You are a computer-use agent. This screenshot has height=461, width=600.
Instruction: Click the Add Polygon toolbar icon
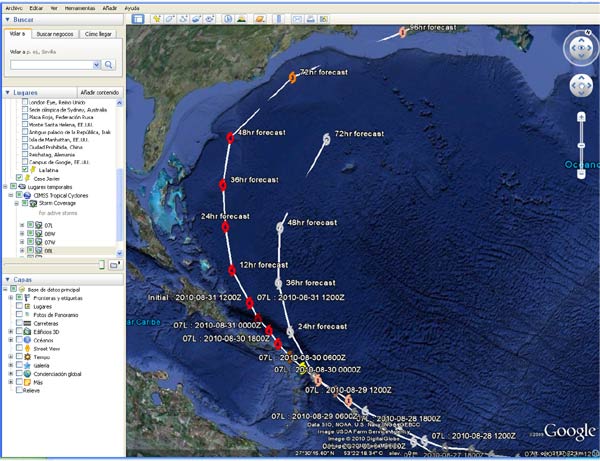[170, 19]
